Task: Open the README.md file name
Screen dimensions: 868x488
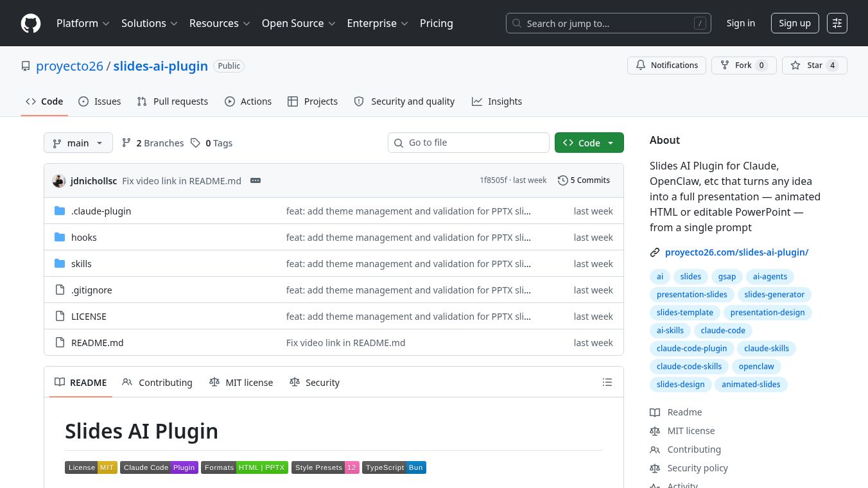Action: (97, 343)
